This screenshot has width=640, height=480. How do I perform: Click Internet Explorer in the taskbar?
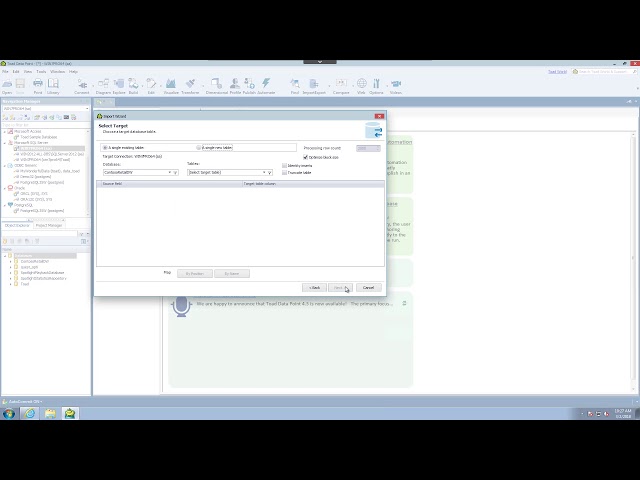pos(29,413)
